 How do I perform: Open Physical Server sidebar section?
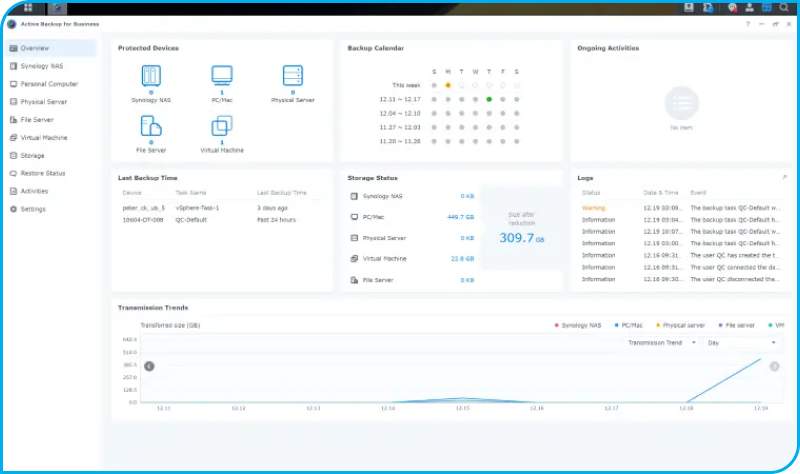point(51,102)
